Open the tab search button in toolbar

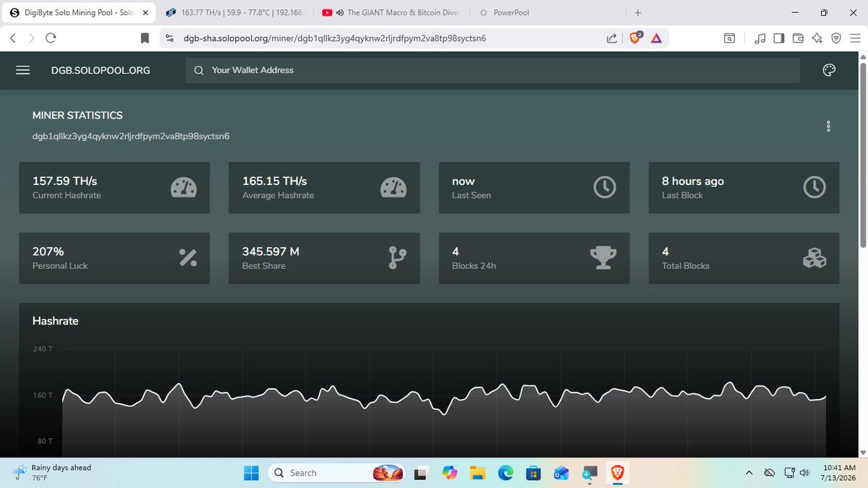coord(731,38)
